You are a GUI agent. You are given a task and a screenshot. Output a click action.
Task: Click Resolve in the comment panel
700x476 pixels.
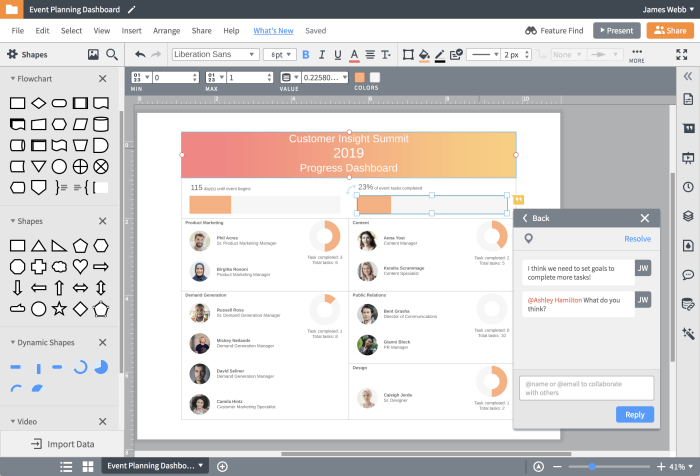point(638,239)
